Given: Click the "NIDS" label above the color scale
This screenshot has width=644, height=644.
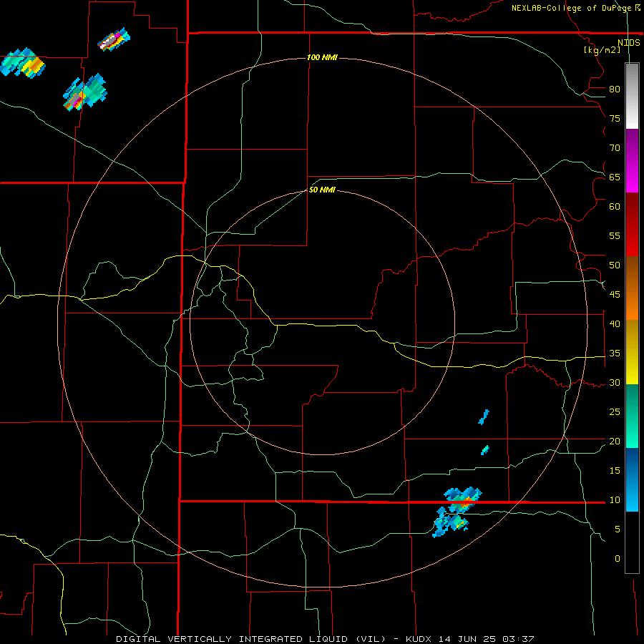Looking at the screenshot, I should (x=629, y=43).
